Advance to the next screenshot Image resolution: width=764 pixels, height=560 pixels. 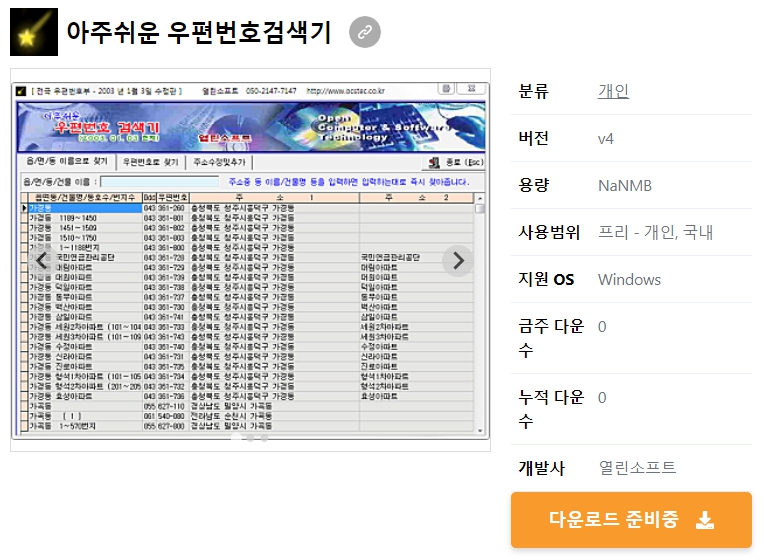tap(458, 261)
